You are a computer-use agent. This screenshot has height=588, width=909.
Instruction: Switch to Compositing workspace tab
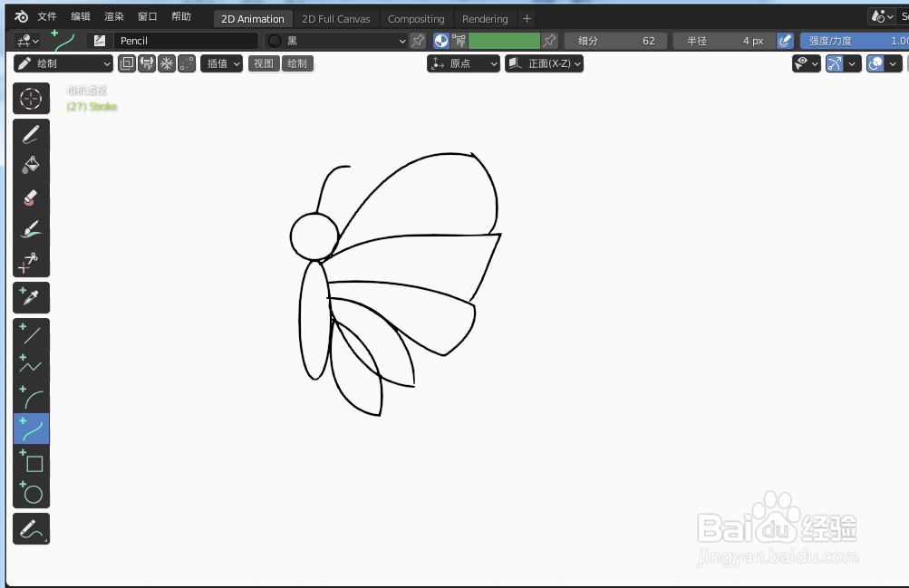coord(416,18)
